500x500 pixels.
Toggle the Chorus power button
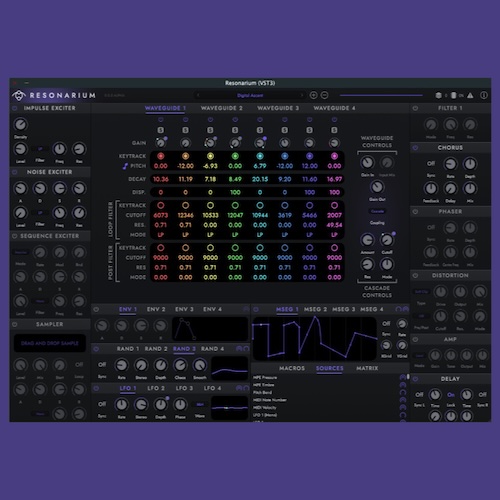click(415, 148)
